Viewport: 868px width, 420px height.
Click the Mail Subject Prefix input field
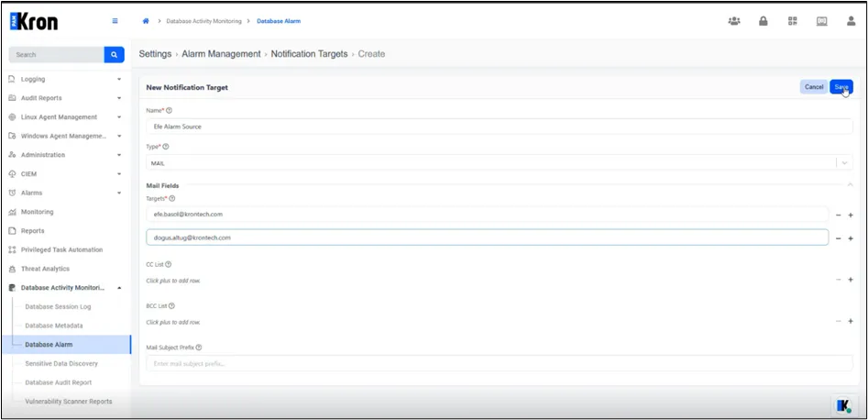point(500,363)
